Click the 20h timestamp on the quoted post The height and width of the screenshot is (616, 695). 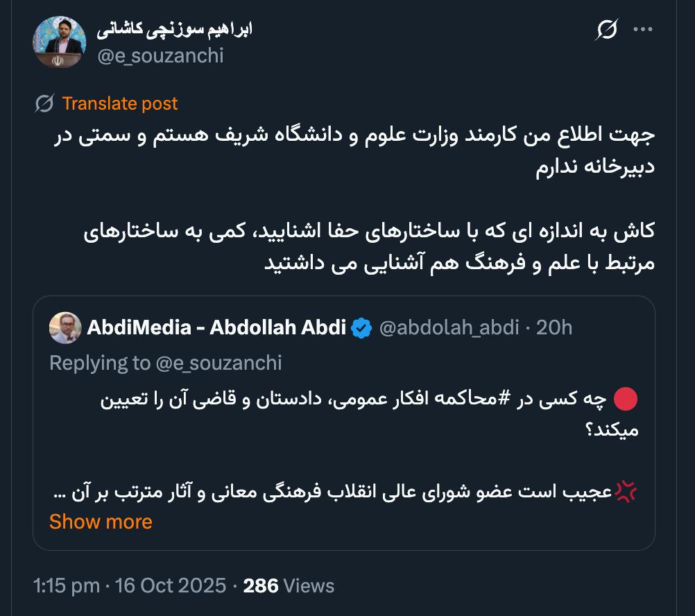pyautogui.click(x=554, y=327)
